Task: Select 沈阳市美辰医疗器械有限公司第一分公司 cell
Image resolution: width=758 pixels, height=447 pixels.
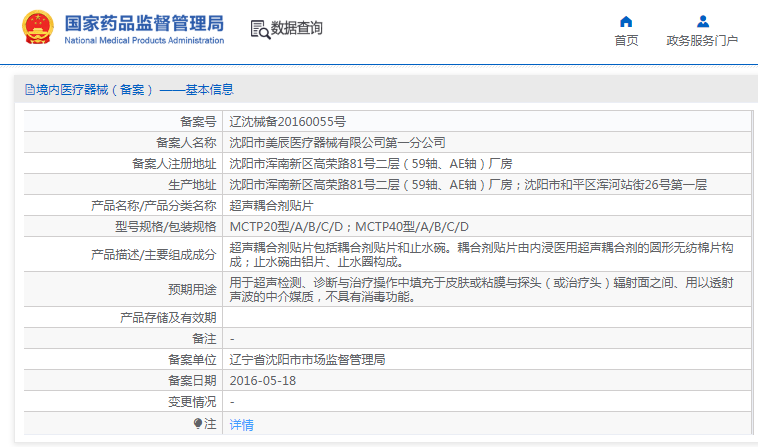Action: (337, 143)
